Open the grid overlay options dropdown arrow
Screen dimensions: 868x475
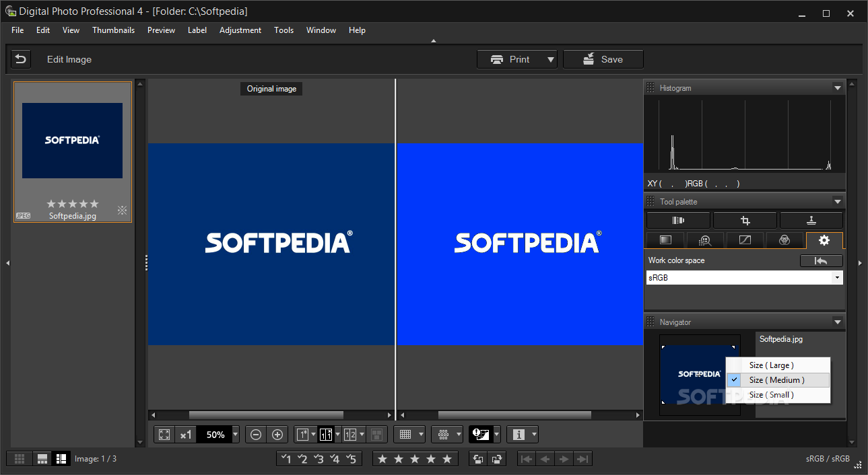pos(421,435)
